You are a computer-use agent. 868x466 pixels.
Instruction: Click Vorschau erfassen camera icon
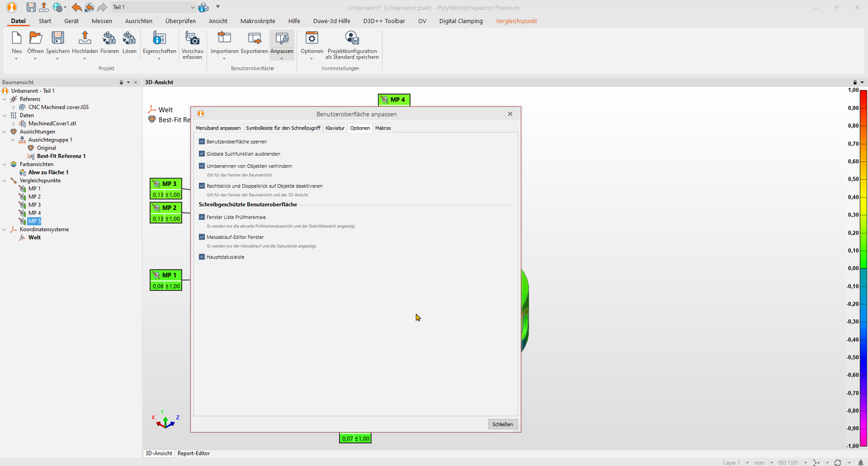(192, 39)
